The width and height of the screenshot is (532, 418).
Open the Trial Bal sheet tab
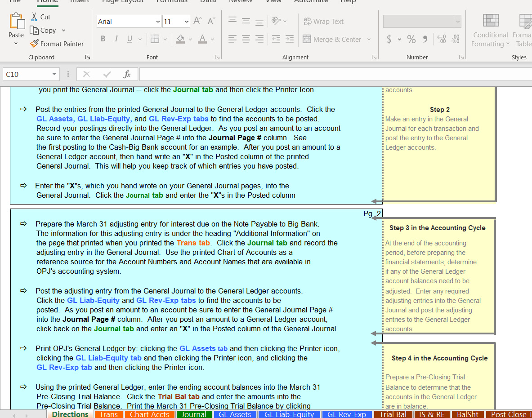pos(393,414)
